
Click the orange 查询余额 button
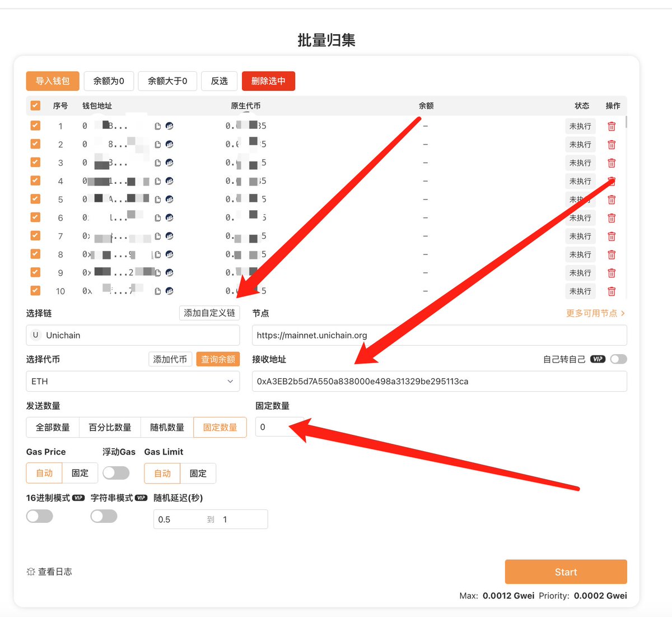(218, 359)
